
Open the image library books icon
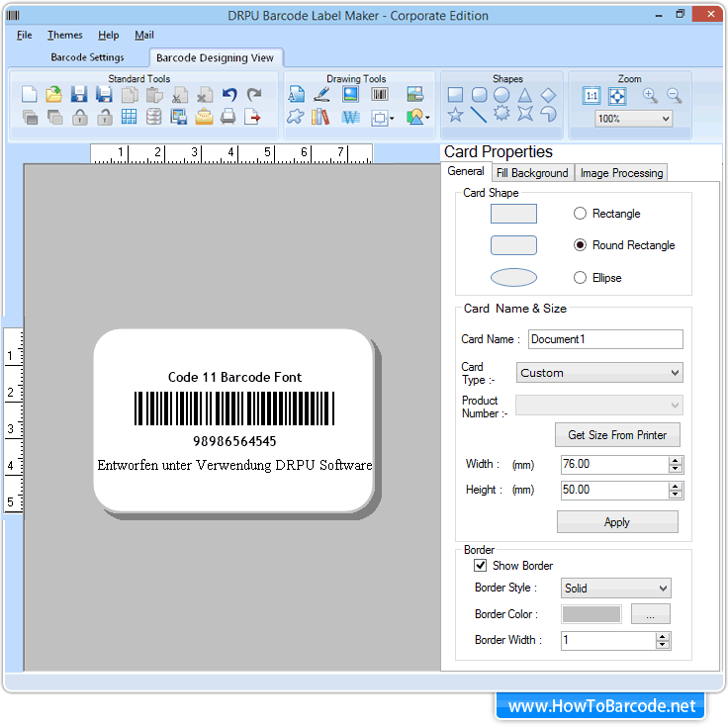(x=320, y=117)
